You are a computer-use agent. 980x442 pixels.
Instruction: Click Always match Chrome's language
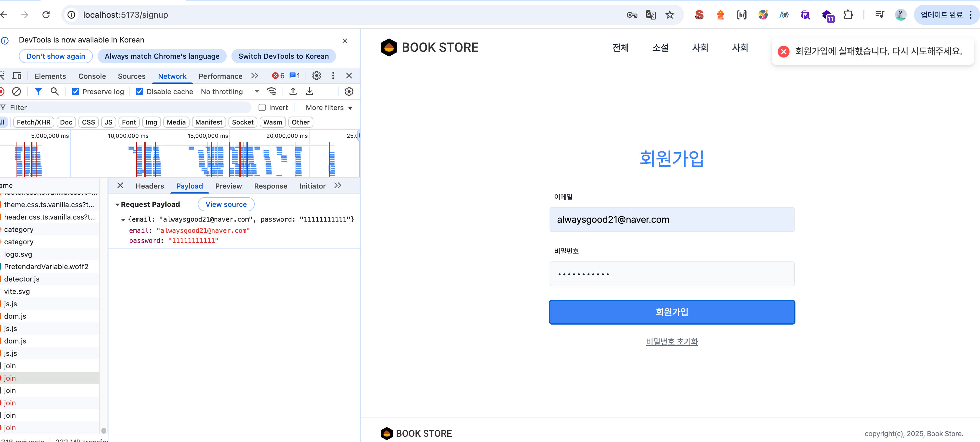pos(162,56)
